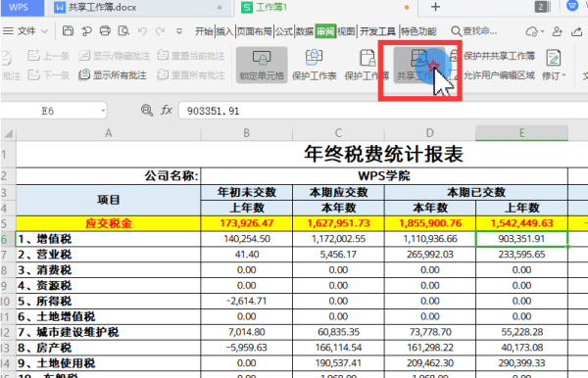The width and height of the screenshot is (588, 378).
Task: Select column C header
Action: click(x=338, y=133)
